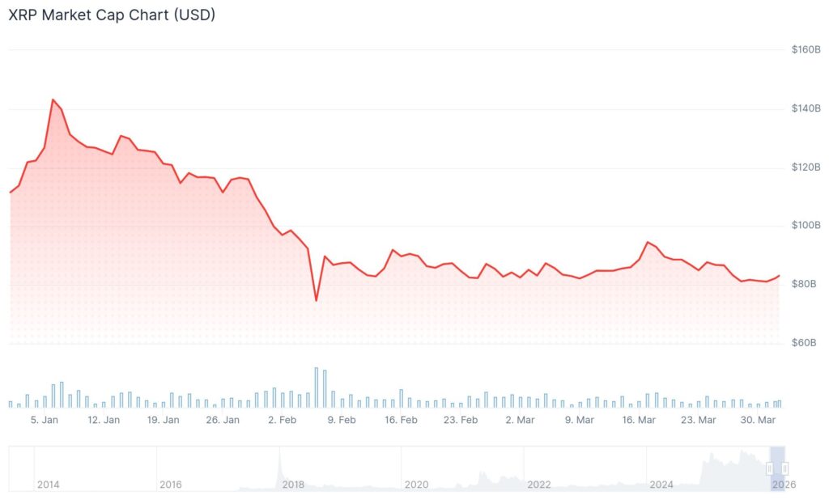The height and width of the screenshot is (504, 829).
Task: Click the '23. Feb' date label
Action: point(461,420)
